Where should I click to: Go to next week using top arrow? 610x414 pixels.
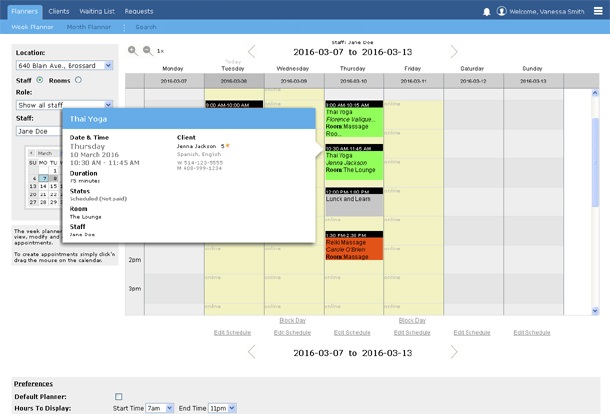(x=454, y=51)
